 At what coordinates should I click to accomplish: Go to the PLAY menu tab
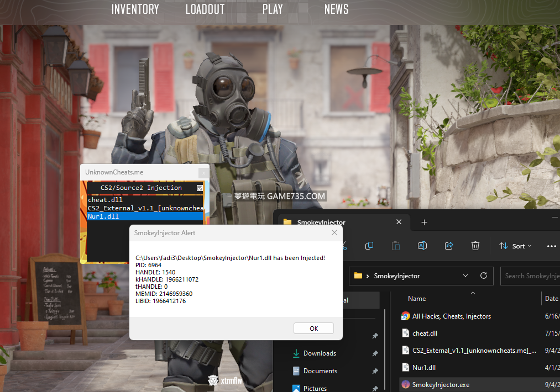point(273,9)
